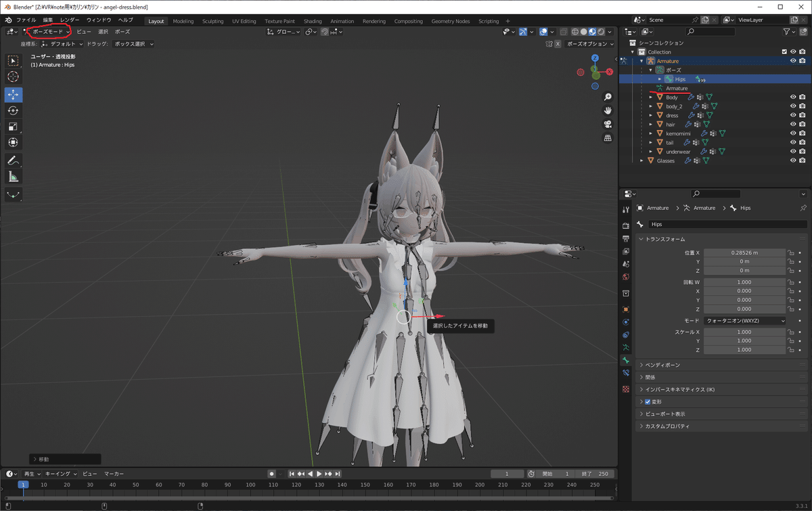Pick the Scale tool
This screenshot has height=511, width=812.
pos(14,127)
